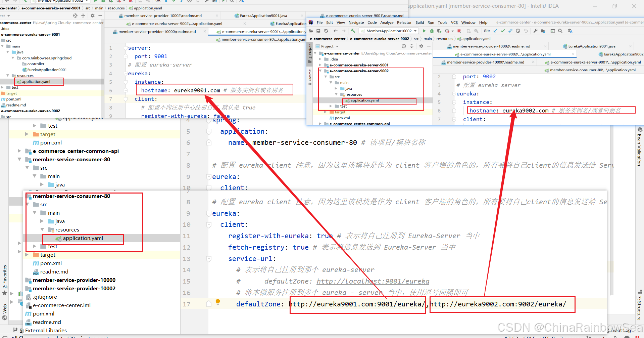
Task: Click the locate-file target icon in the right Project panel
Action: tap(404, 46)
